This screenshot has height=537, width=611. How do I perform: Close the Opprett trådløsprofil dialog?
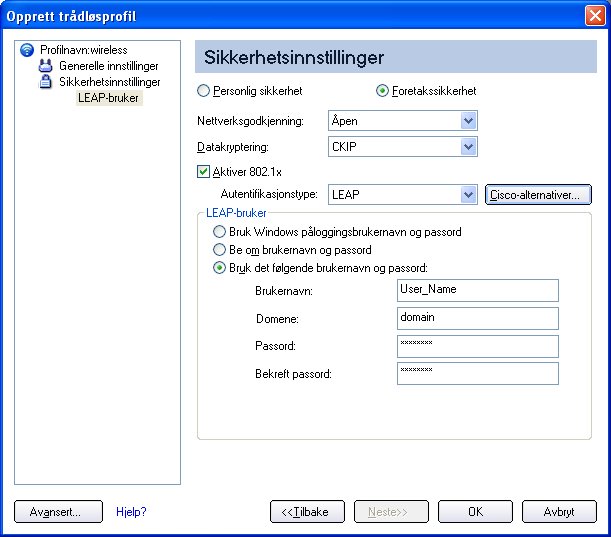[595, 16]
